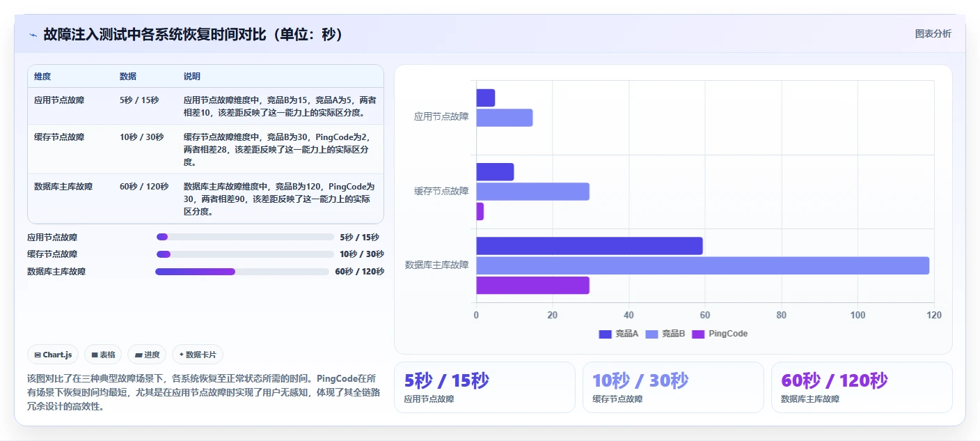
Task: Click 竞品A bar for 数据库主库故障
Action: (590, 246)
